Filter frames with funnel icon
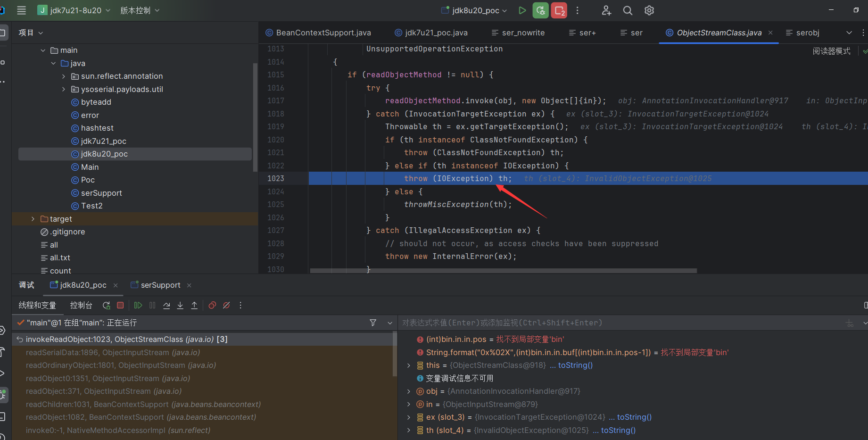 pos(373,323)
